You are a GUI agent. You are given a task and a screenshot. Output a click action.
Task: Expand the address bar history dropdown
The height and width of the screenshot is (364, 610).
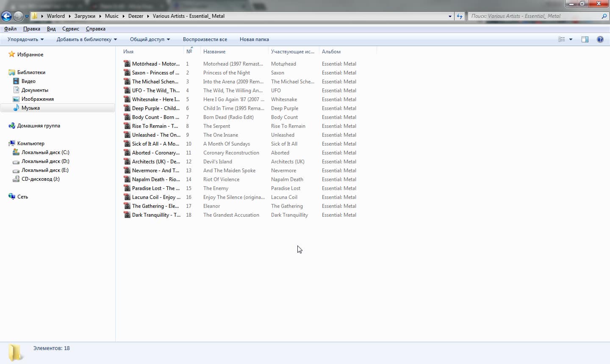(450, 16)
